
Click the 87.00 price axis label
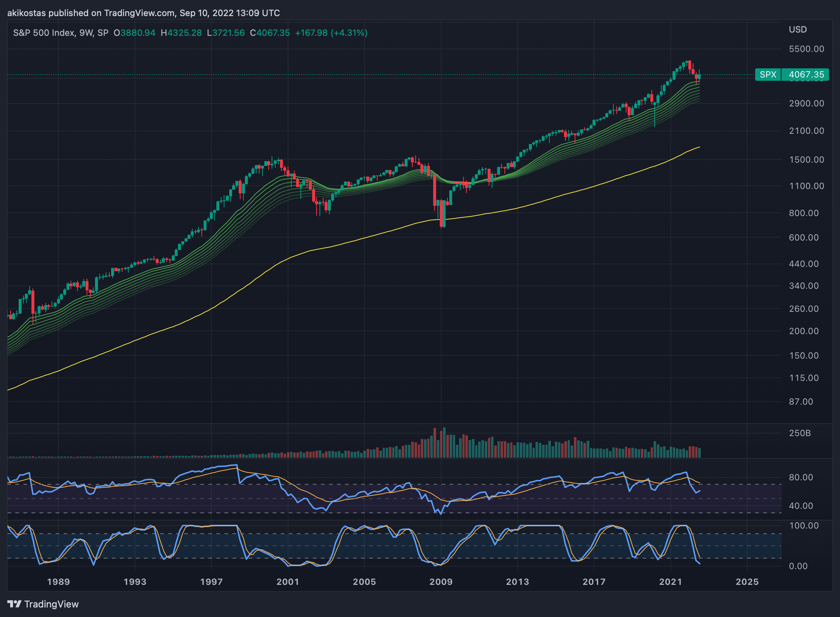click(x=801, y=402)
